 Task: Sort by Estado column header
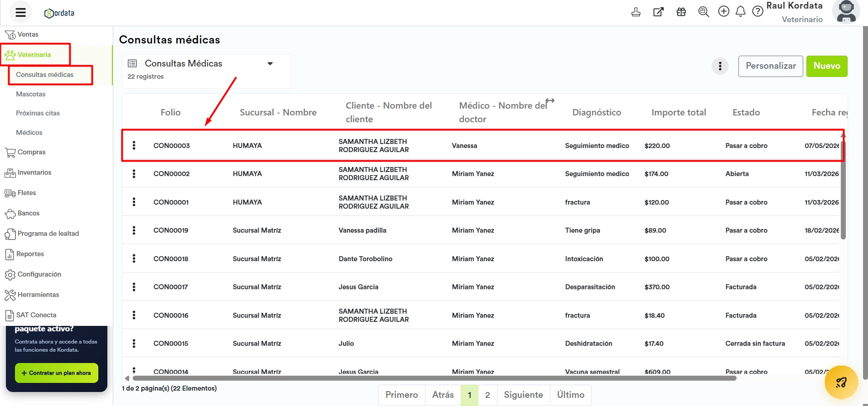point(746,112)
